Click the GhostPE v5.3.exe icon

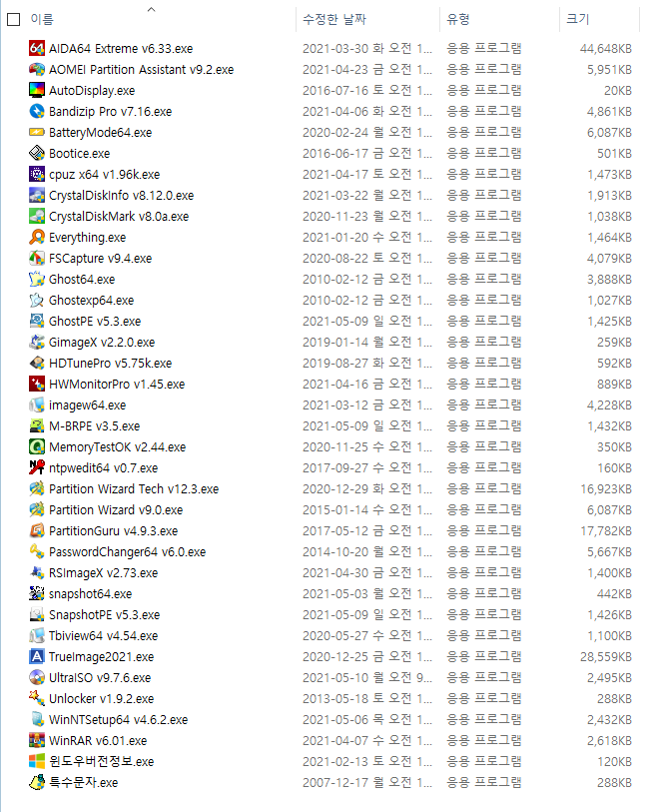pyautogui.click(x=37, y=321)
